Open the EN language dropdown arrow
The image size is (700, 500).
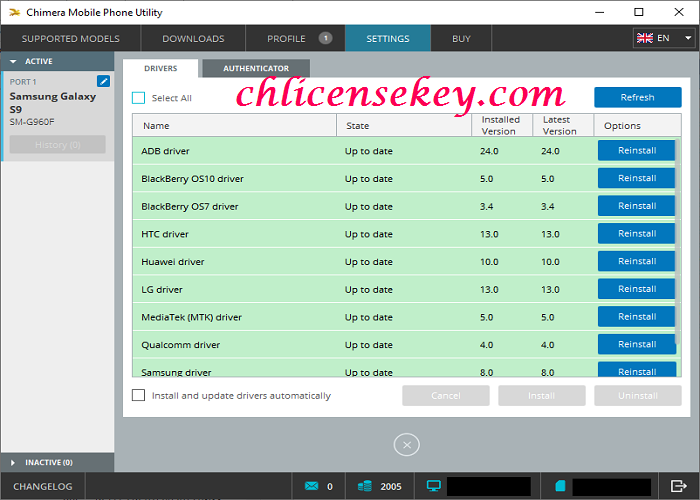pyautogui.click(x=688, y=38)
